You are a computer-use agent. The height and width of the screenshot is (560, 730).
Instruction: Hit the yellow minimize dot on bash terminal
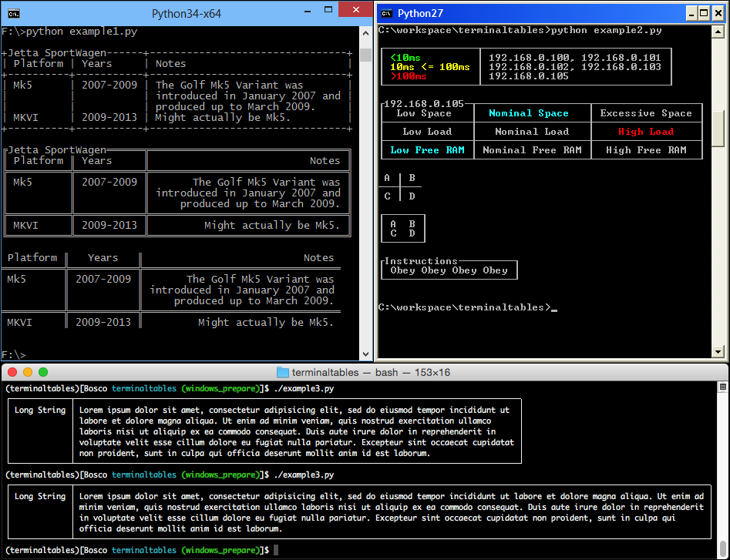(28, 372)
